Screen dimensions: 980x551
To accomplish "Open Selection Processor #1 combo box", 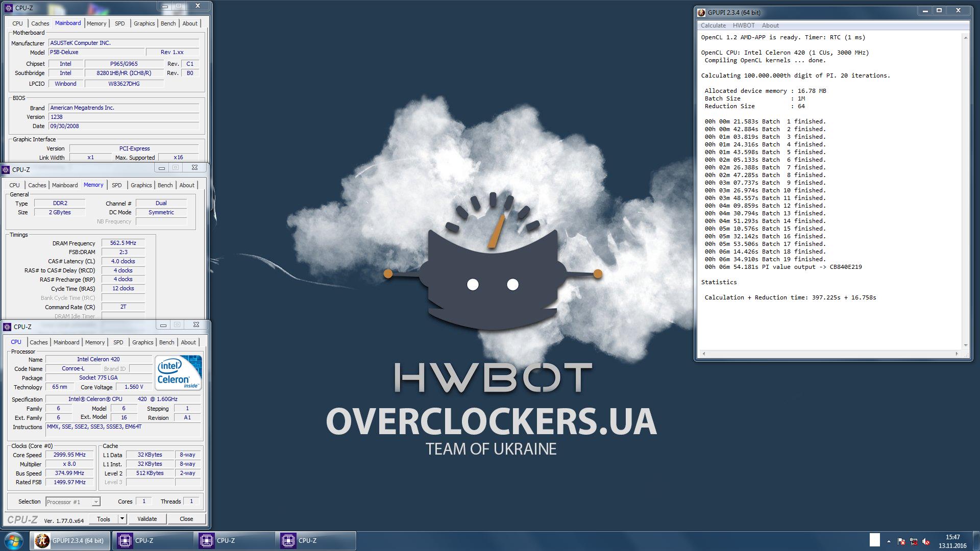I will pyautogui.click(x=73, y=502).
